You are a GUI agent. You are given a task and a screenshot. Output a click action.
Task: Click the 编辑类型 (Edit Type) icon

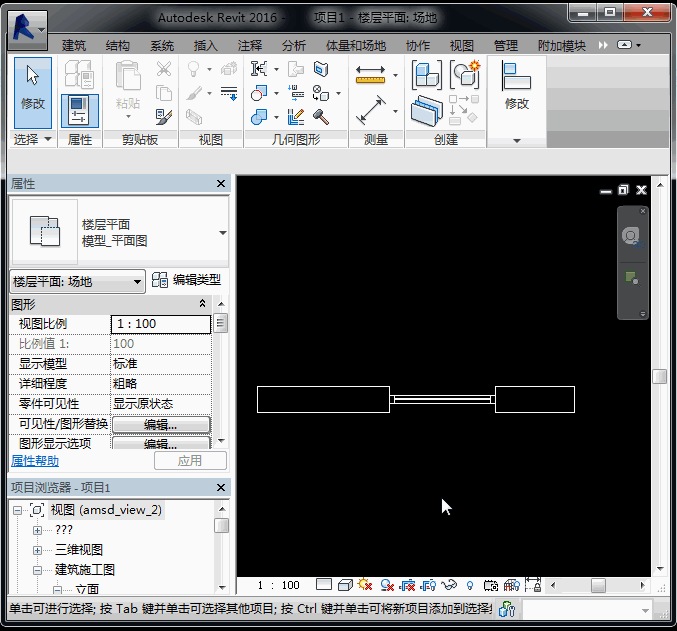click(160, 281)
